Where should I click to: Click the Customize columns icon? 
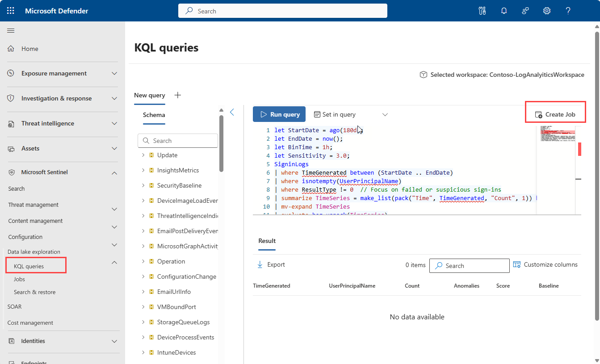pyautogui.click(x=517, y=264)
